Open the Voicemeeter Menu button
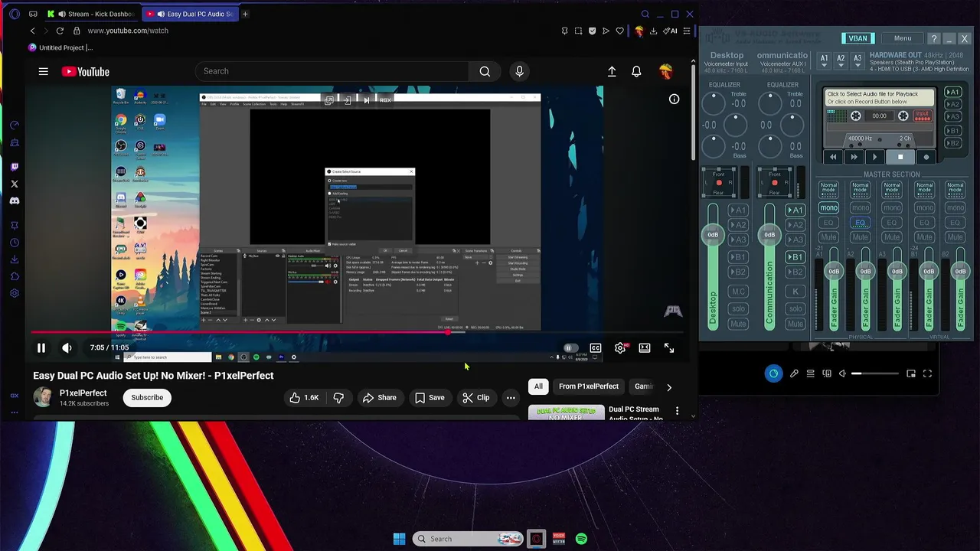The height and width of the screenshot is (551, 980). (x=903, y=38)
